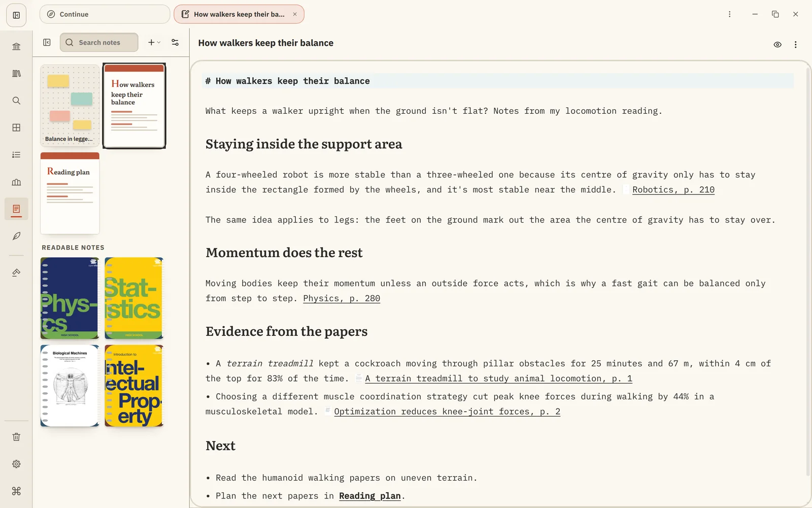This screenshot has width=812, height=508.
Task: Open window kebab menu near minimize
Action: [x=730, y=14]
